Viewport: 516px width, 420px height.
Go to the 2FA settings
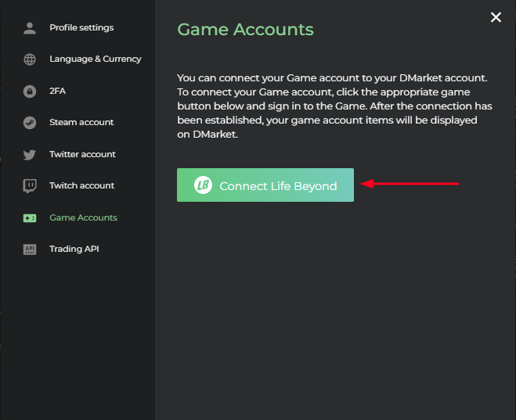tap(58, 91)
